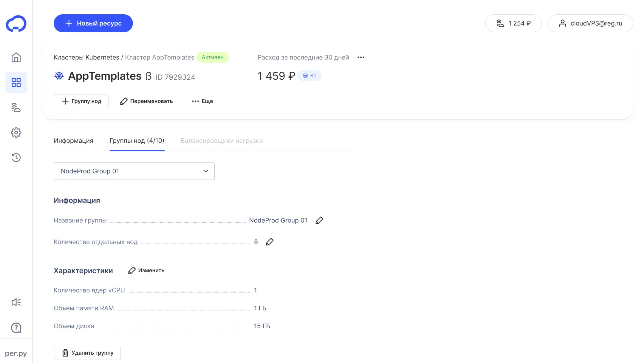
Task: Edit node group name with pencil icon
Action: point(319,220)
